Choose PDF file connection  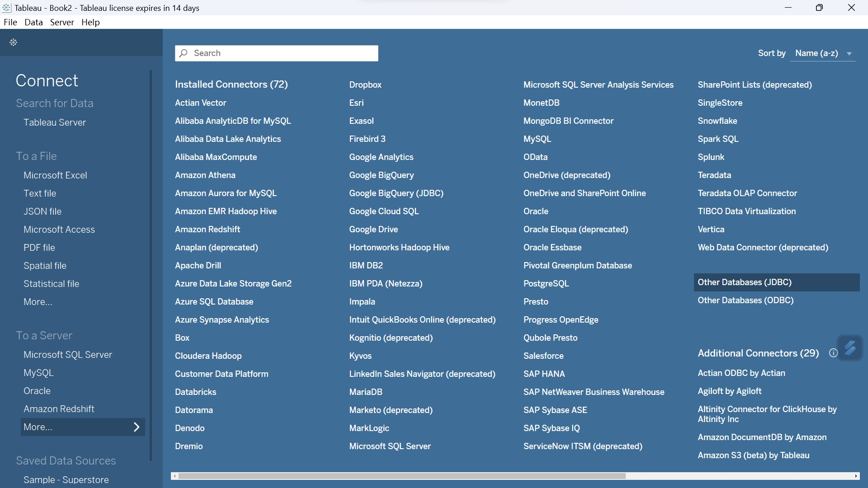click(39, 248)
